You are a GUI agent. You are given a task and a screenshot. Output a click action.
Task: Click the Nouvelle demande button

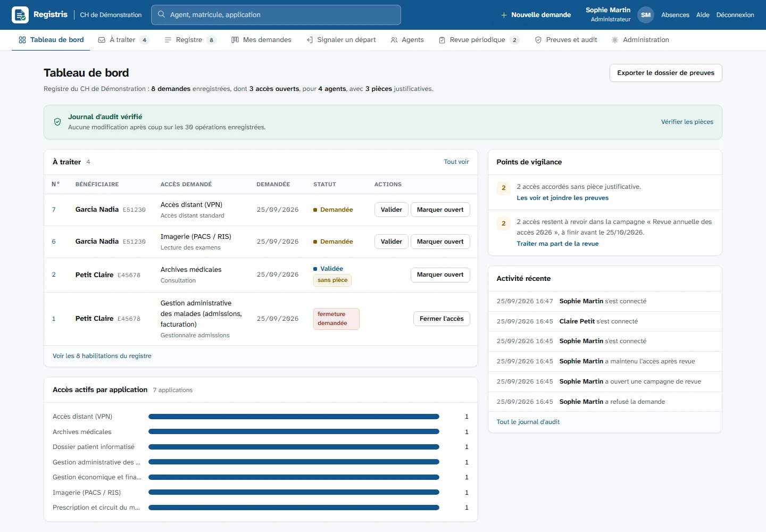[536, 15]
